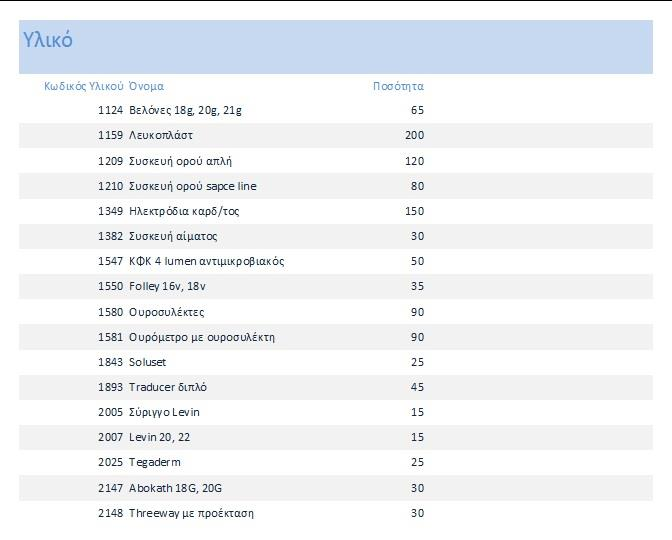The height and width of the screenshot is (540, 672).
Task: Select the Κωδικός Υλικού column header
Action: [x=84, y=86]
